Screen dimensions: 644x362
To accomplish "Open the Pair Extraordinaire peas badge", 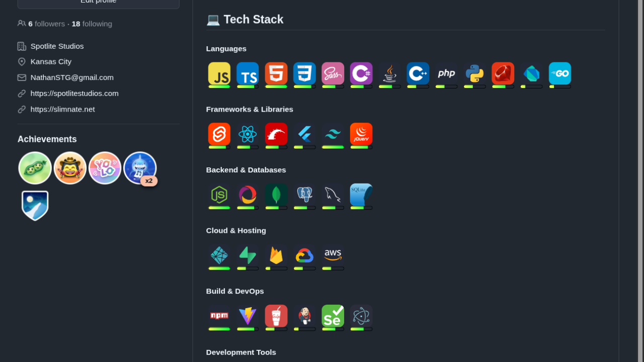I will [x=35, y=168].
